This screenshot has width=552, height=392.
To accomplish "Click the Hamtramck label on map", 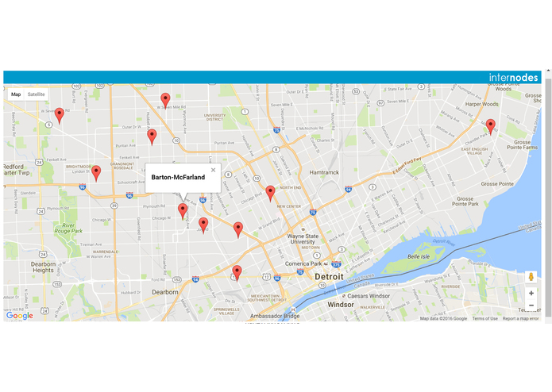I will click(324, 172).
